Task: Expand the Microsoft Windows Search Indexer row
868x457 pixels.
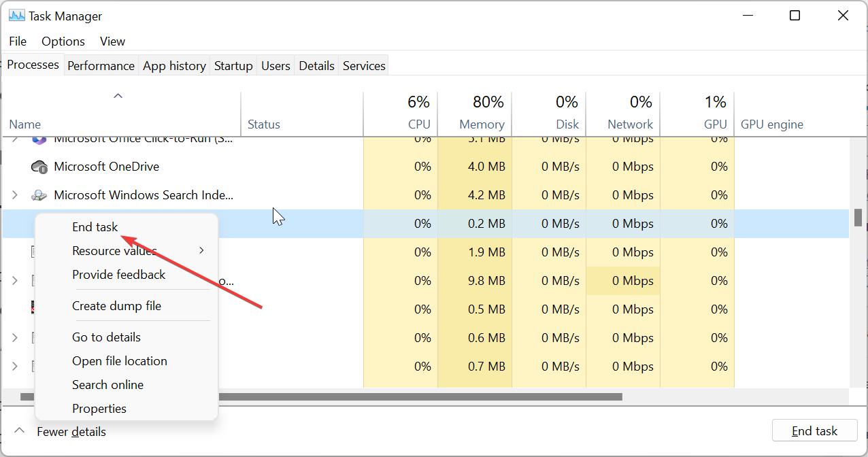Action: [x=15, y=195]
